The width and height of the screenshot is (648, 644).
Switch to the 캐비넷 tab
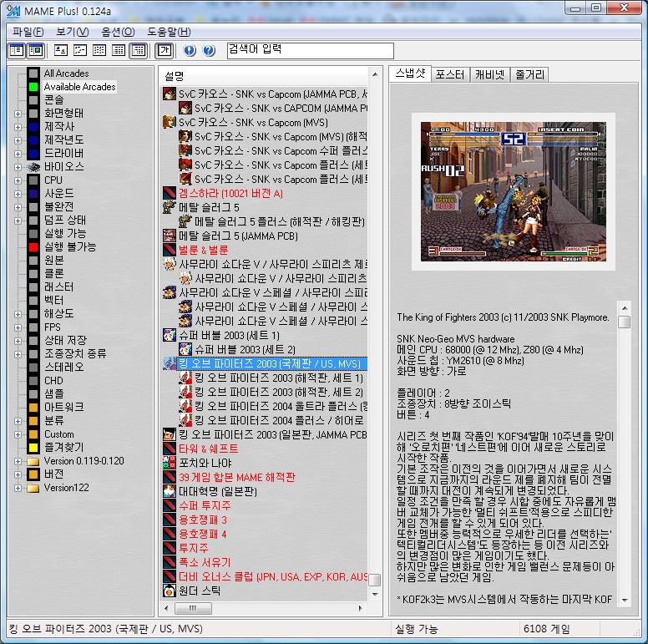489,74
